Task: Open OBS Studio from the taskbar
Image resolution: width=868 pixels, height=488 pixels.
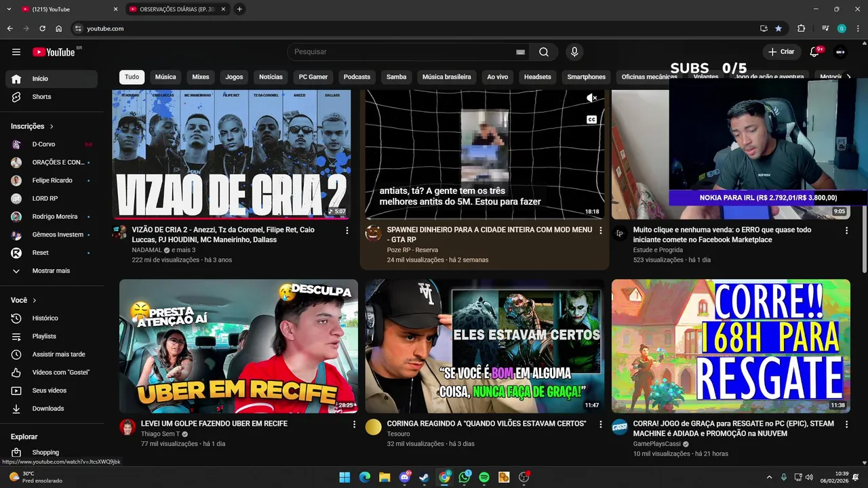Action: tap(524, 477)
